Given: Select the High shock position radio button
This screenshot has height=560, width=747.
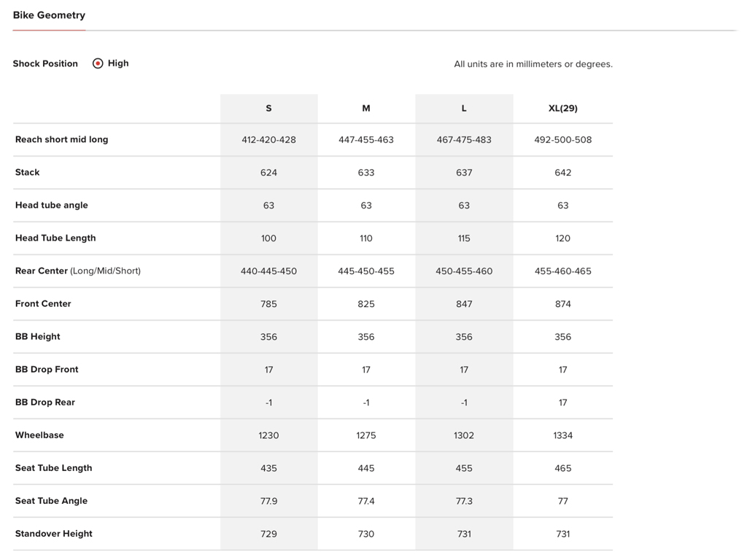Looking at the screenshot, I should click(x=98, y=63).
